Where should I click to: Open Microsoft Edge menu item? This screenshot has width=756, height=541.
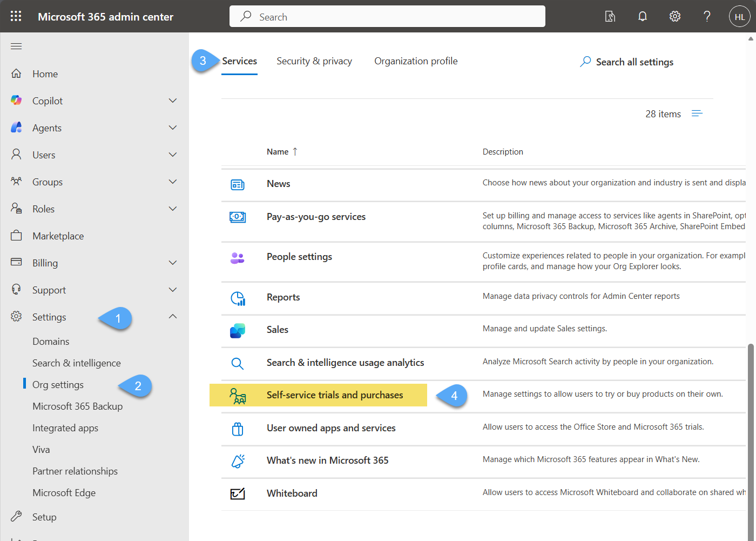[64, 493]
